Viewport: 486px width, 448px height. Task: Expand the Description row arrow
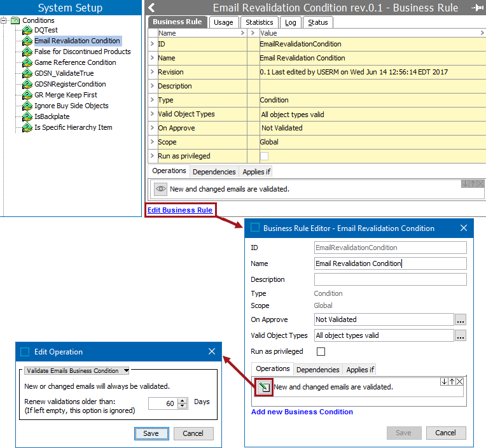(x=152, y=86)
